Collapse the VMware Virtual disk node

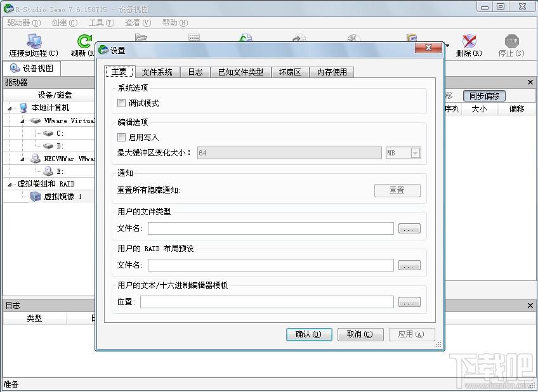(x=22, y=121)
